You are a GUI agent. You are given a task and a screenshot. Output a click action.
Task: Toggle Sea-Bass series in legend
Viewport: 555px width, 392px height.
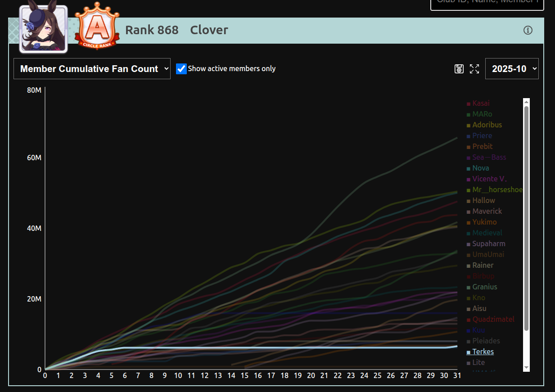486,157
